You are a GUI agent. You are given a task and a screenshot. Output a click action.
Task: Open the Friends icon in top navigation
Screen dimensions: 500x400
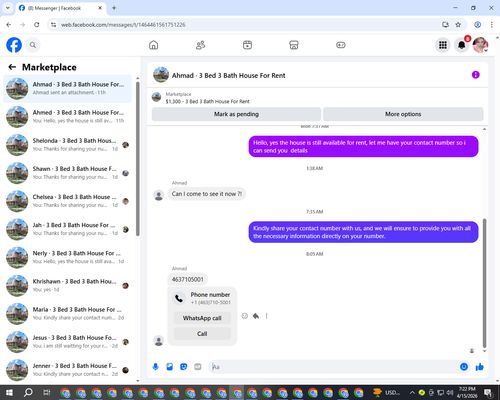pos(200,45)
